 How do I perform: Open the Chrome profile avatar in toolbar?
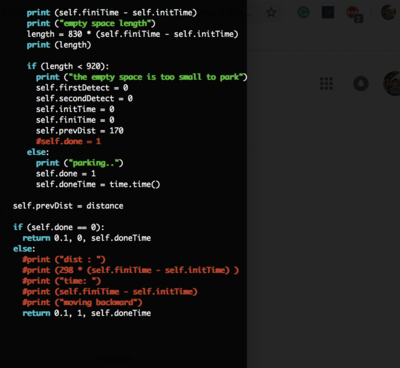coord(389,13)
